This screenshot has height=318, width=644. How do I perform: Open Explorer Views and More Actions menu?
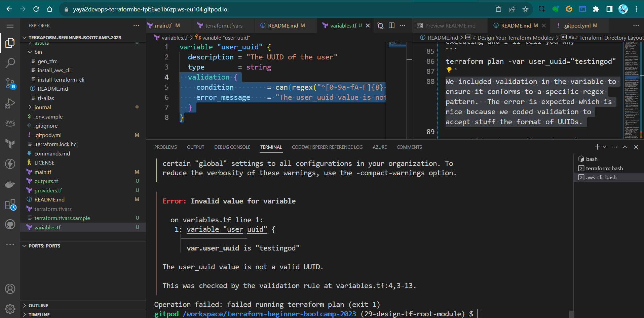point(136,26)
